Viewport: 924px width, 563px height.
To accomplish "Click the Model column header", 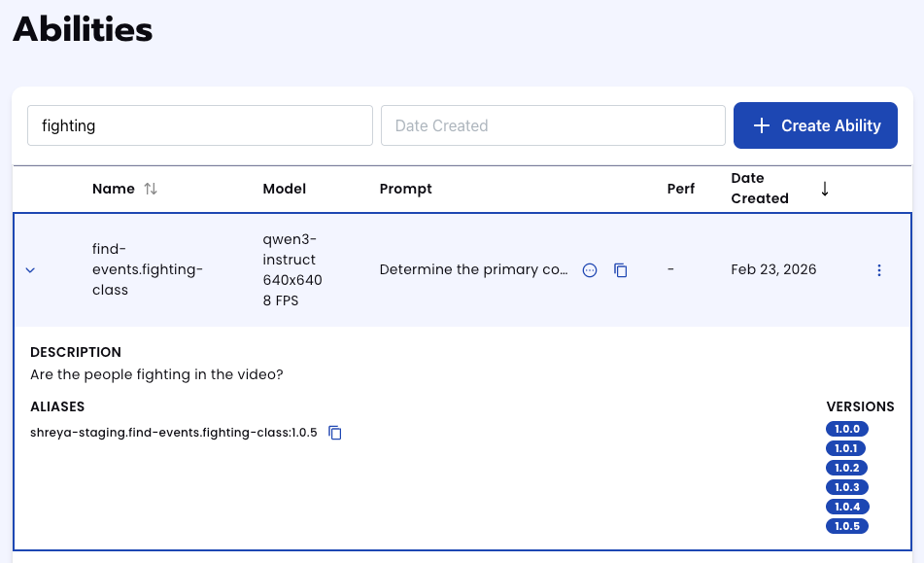I will tap(285, 189).
